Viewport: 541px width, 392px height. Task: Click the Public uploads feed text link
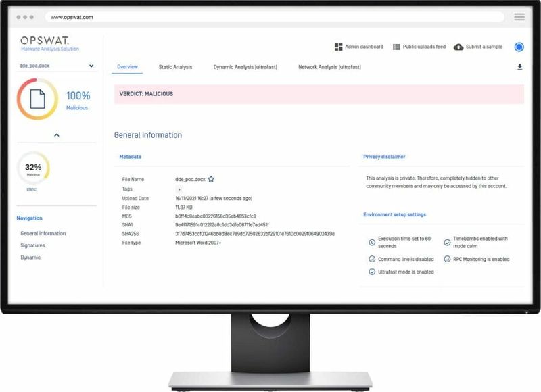click(x=424, y=47)
